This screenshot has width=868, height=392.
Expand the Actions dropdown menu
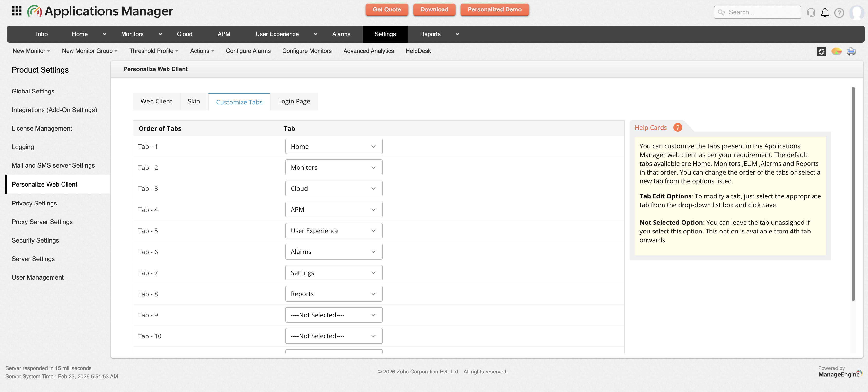202,51
